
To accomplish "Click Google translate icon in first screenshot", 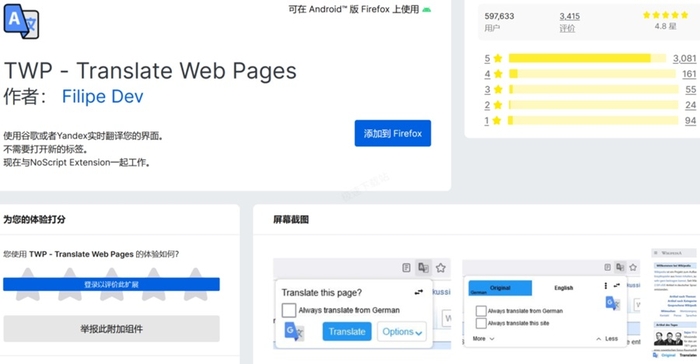I will tap(294, 332).
